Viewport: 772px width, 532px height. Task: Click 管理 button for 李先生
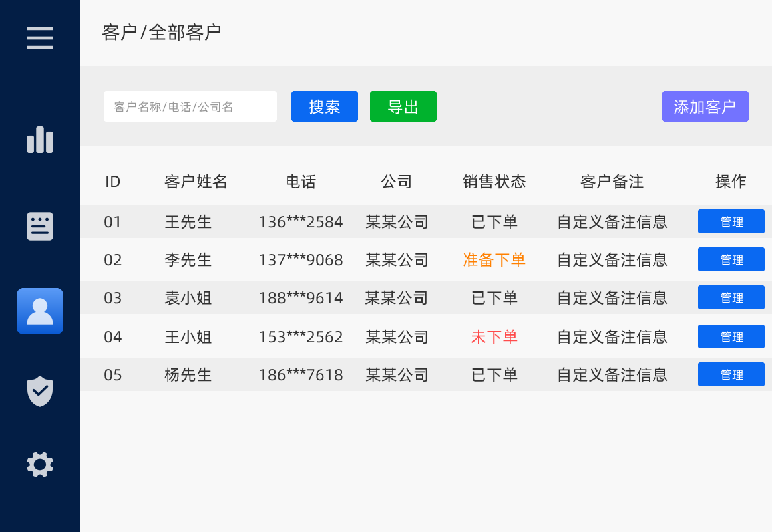point(731,259)
